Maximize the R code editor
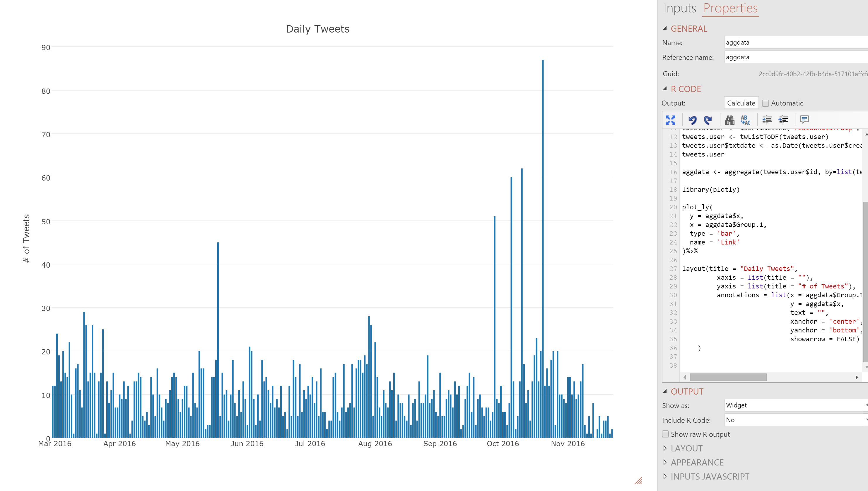 point(670,120)
